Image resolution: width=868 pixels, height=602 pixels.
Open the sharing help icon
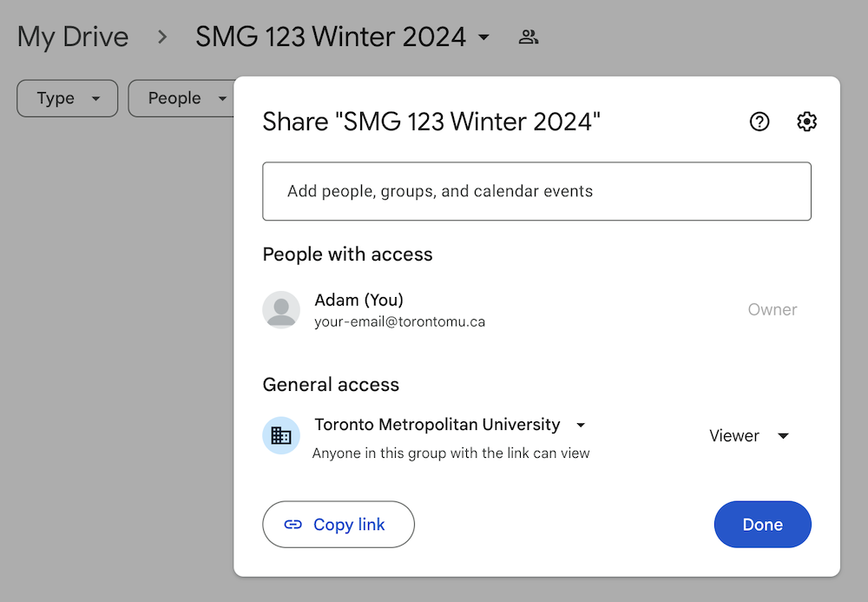click(759, 122)
